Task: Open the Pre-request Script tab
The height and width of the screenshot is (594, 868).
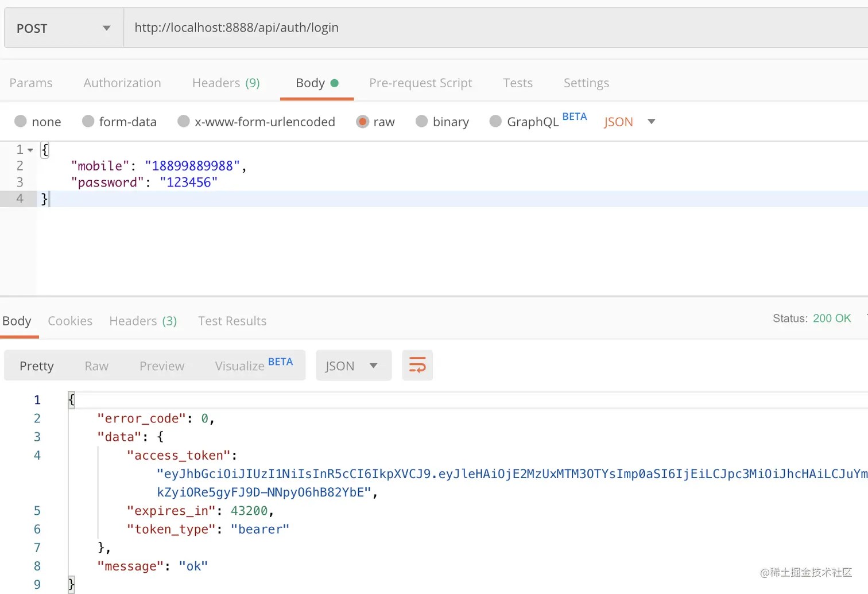Action: [x=421, y=83]
